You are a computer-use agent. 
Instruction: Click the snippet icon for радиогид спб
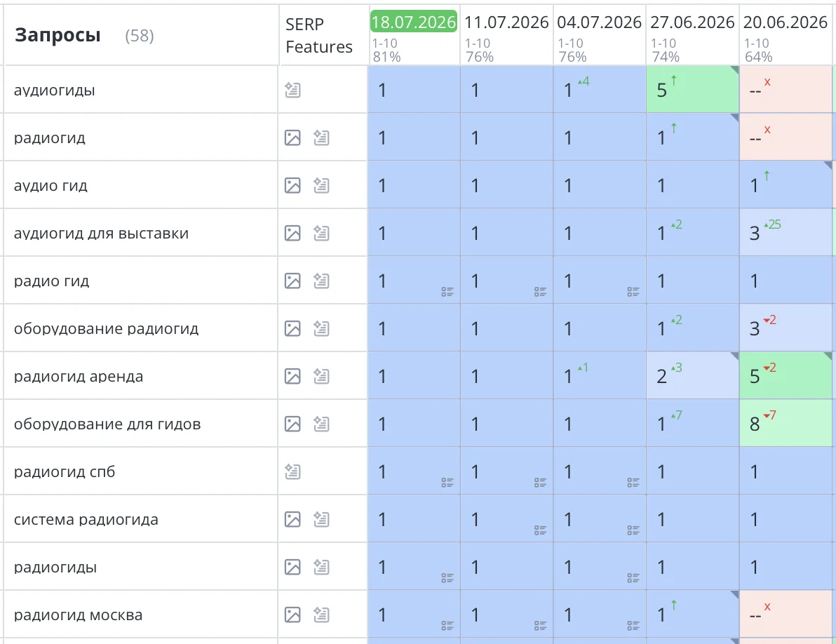(292, 472)
